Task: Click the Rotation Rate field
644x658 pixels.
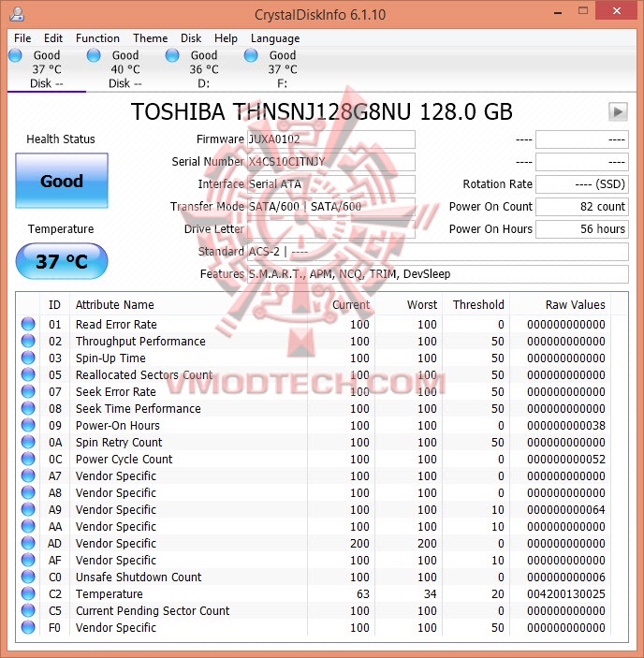Action: [x=582, y=184]
